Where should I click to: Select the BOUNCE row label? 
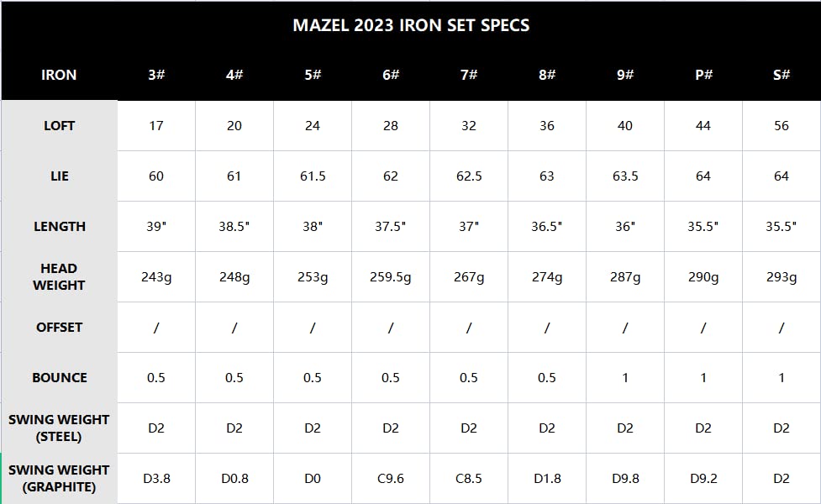(59, 378)
